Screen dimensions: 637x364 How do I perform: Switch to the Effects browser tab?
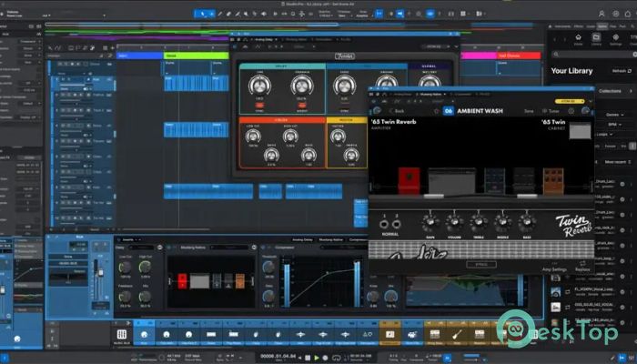click(579, 26)
